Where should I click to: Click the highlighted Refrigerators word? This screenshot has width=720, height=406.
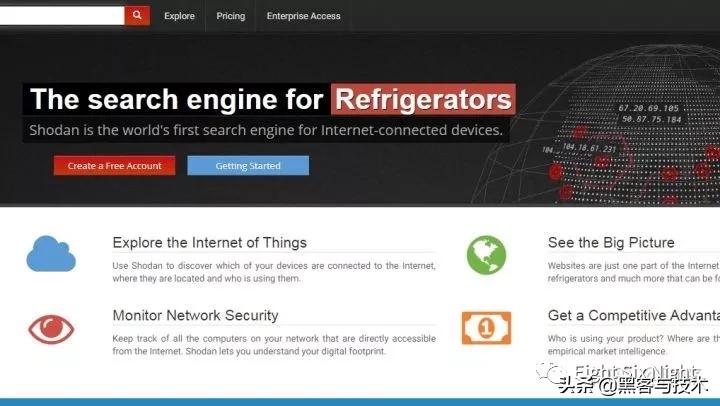[423, 99]
